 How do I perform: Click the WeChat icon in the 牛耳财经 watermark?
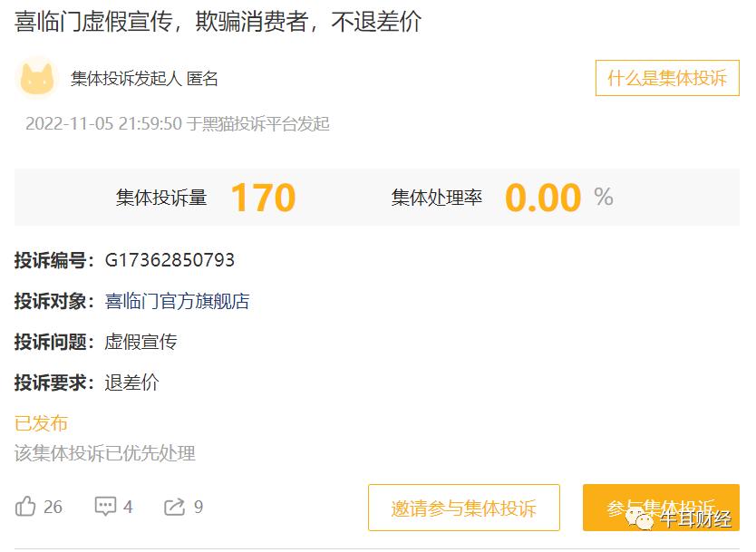point(640,519)
